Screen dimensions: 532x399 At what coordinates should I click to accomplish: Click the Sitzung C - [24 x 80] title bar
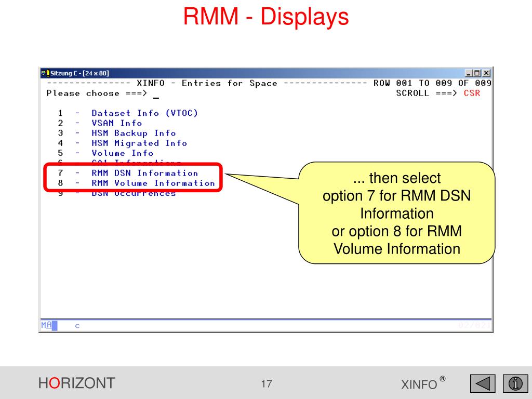tap(266, 73)
